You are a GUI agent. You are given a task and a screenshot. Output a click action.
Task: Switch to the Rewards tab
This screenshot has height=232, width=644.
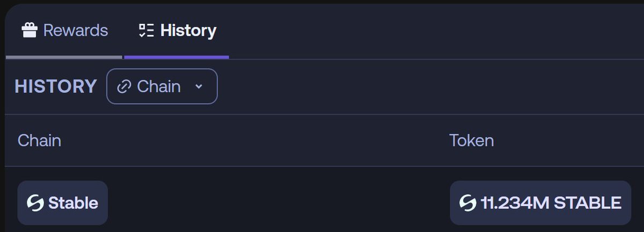[x=64, y=30]
